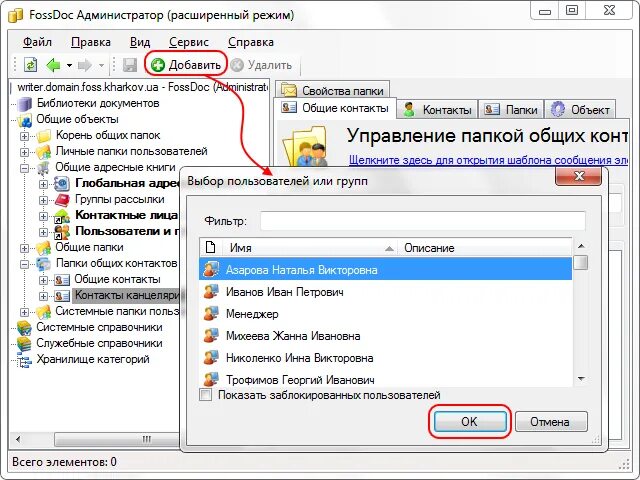This screenshot has width=640, height=480.
Task: Click the Общие адресные книги icon
Action: click(43, 168)
